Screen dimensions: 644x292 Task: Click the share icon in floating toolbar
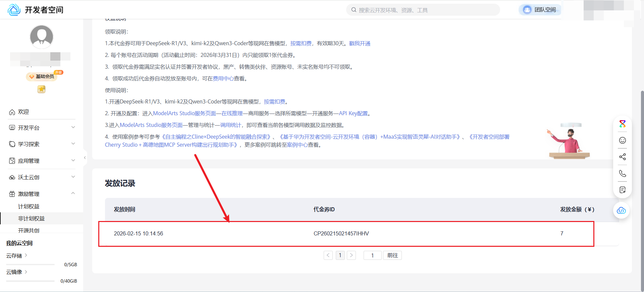coord(623,157)
